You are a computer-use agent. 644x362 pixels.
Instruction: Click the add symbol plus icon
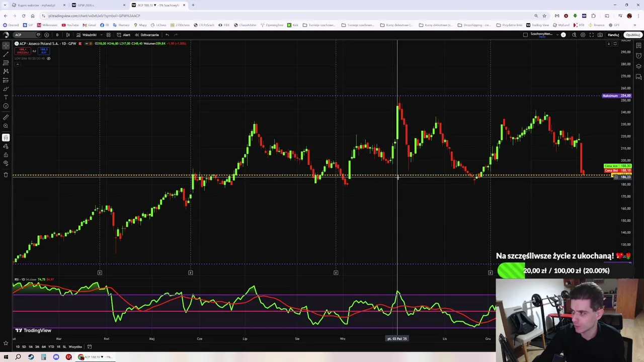[46, 35]
